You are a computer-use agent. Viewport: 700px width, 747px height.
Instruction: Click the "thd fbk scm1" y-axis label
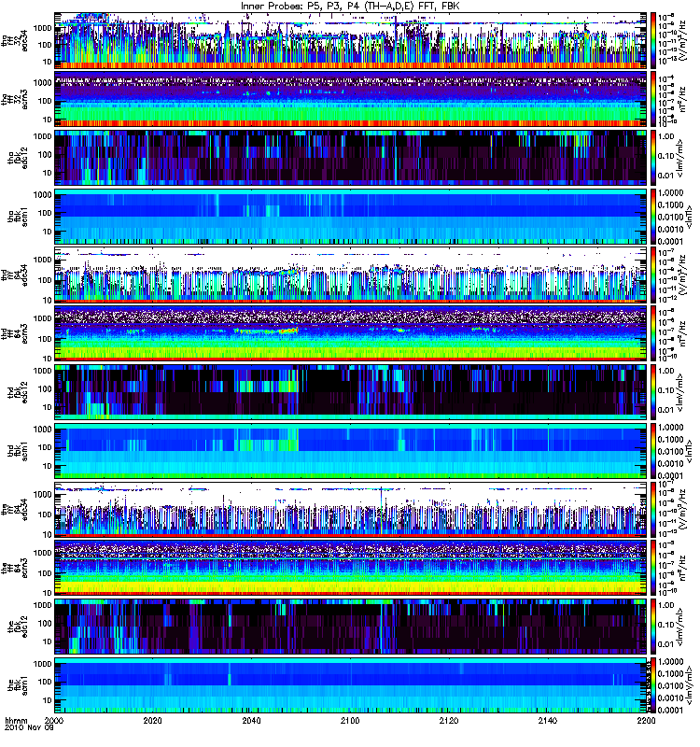(18, 450)
